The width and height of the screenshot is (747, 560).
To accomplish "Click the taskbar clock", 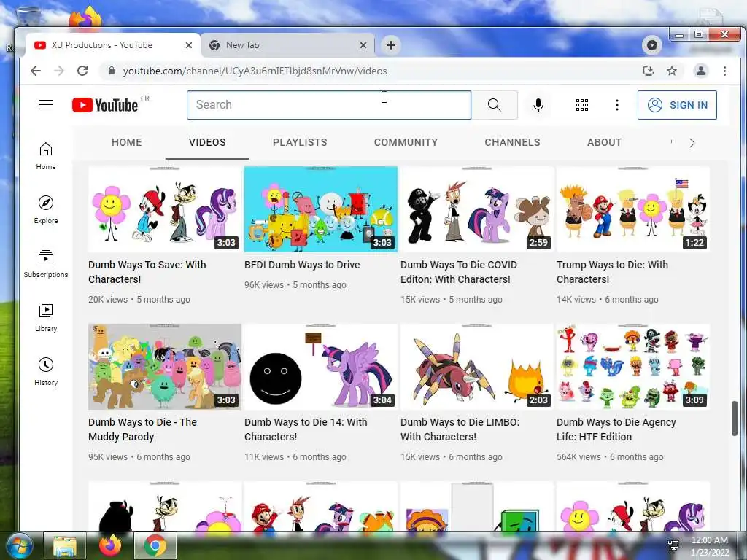I will coord(709,546).
